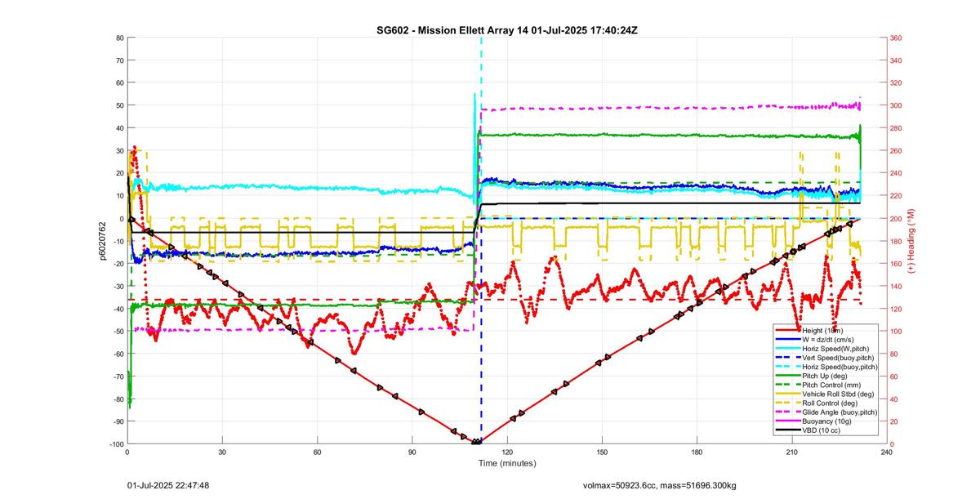Viewport: 980px width, 499px height.
Task: Click x-axis tick label "60"
Action: tap(317, 452)
